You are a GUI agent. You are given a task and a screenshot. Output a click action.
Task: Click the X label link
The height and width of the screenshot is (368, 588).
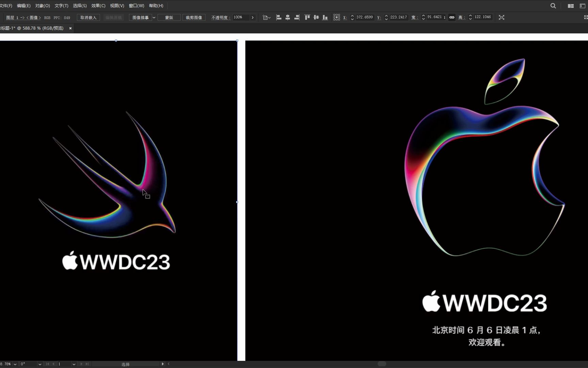pyautogui.click(x=345, y=17)
